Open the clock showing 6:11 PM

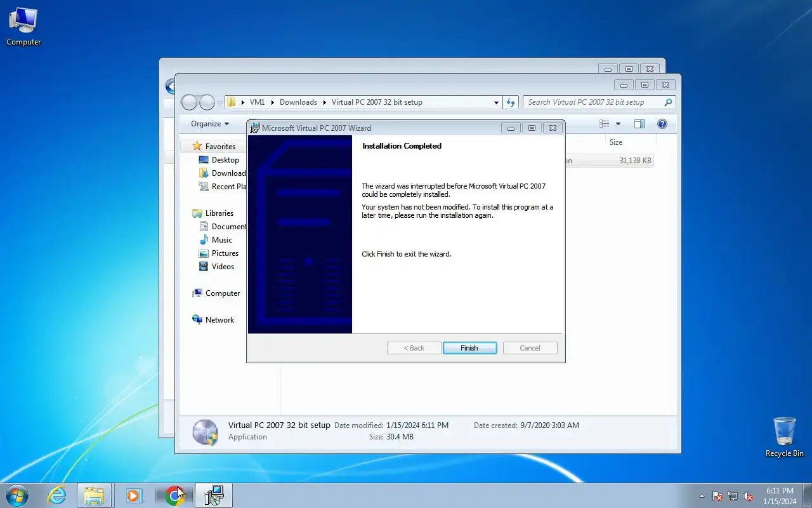780,496
